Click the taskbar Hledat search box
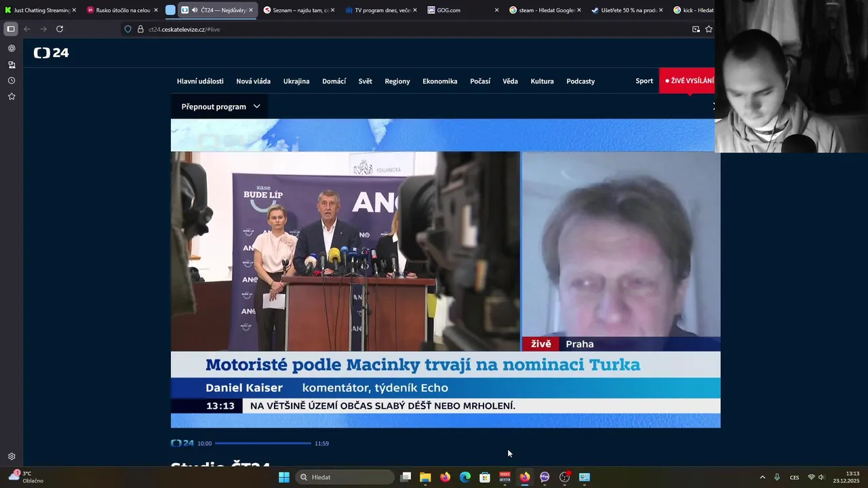This screenshot has width=868, height=488. point(345,477)
